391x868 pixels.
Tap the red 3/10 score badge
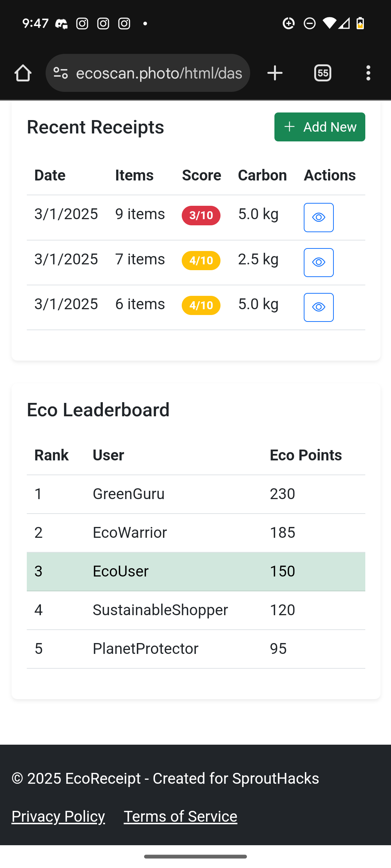pyautogui.click(x=201, y=216)
